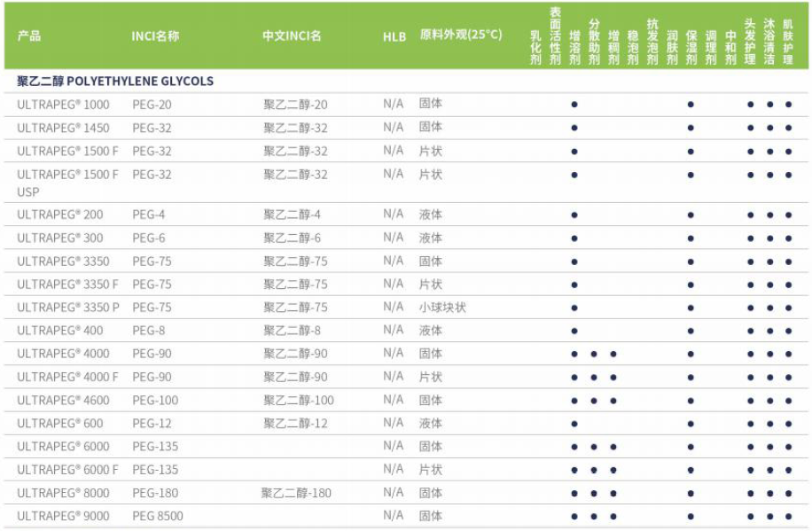Select product name ULTRAPEG 1000

point(63,105)
